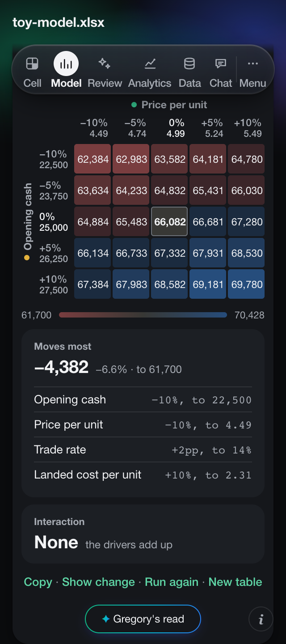This screenshot has height=644, width=286.
Task: Select cell 64,780 in top row
Action: coord(247,159)
